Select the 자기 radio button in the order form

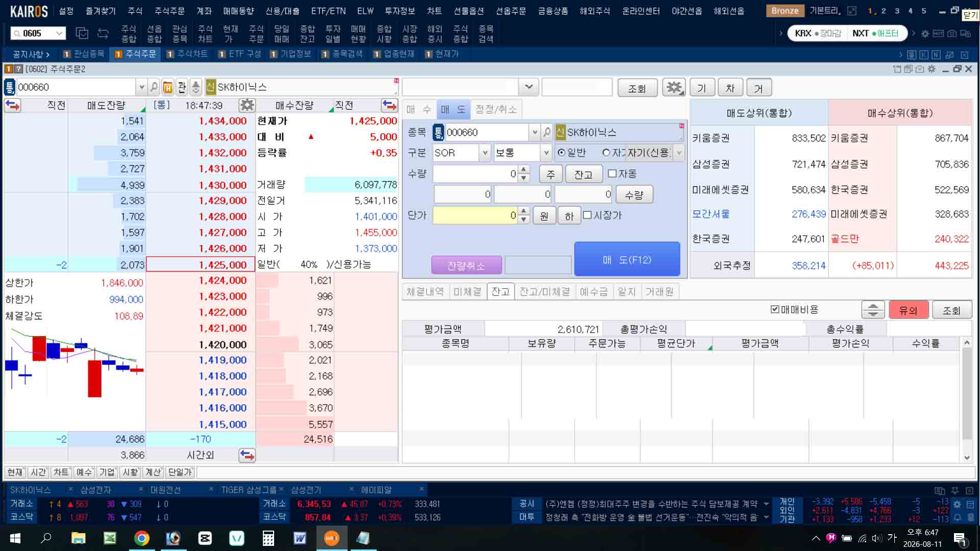(606, 153)
